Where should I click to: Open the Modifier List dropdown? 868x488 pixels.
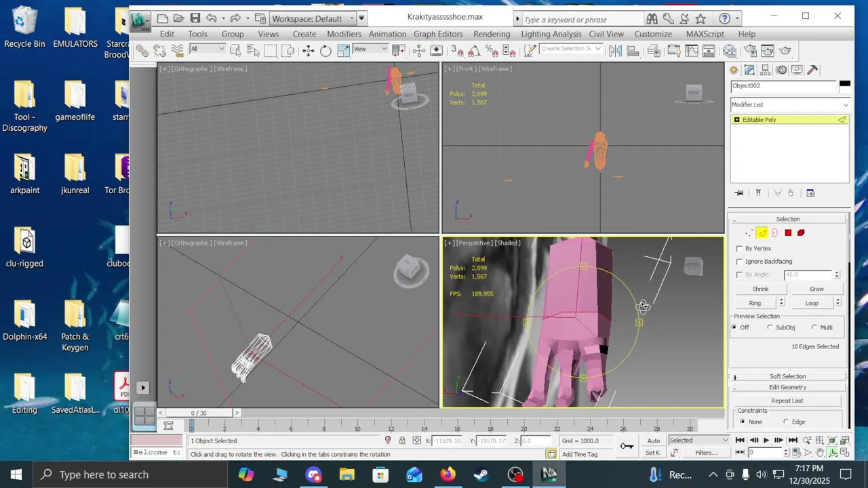pyautogui.click(x=790, y=104)
